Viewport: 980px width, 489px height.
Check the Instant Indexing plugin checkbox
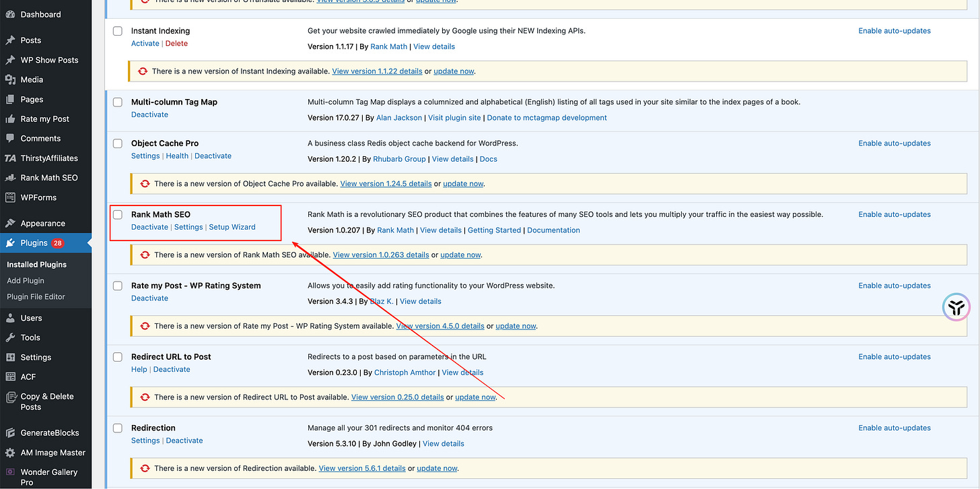pos(118,31)
